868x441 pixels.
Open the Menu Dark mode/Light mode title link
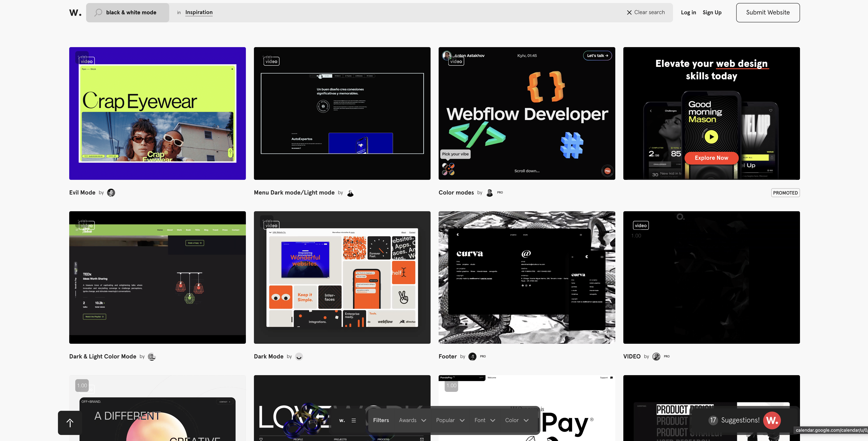click(x=294, y=193)
